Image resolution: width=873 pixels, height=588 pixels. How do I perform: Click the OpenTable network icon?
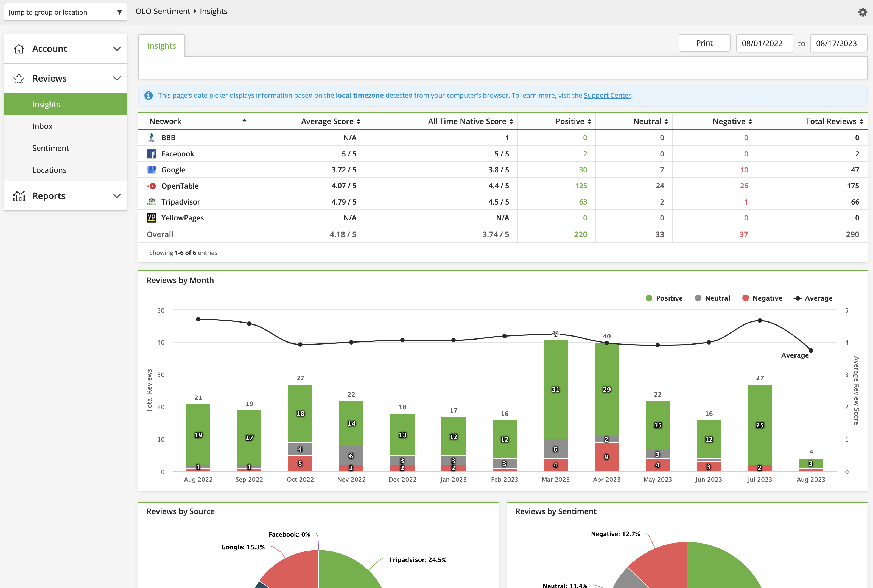tap(152, 186)
